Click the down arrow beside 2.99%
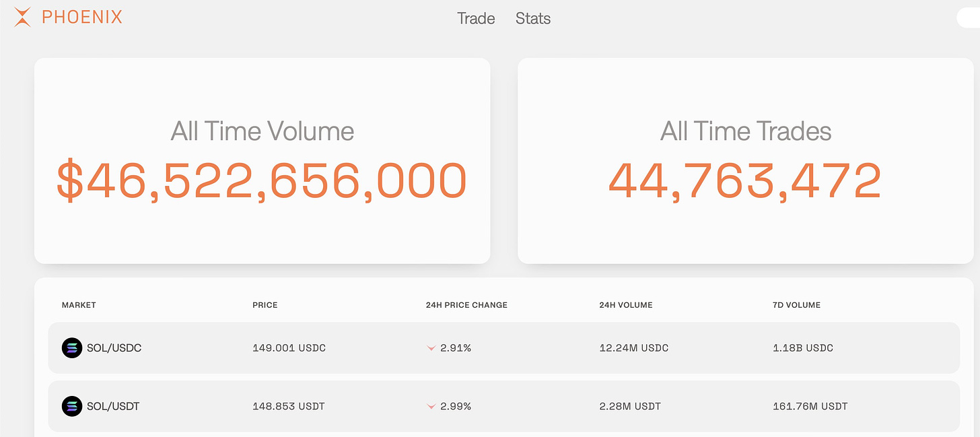980x437 pixels. [x=431, y=407]
